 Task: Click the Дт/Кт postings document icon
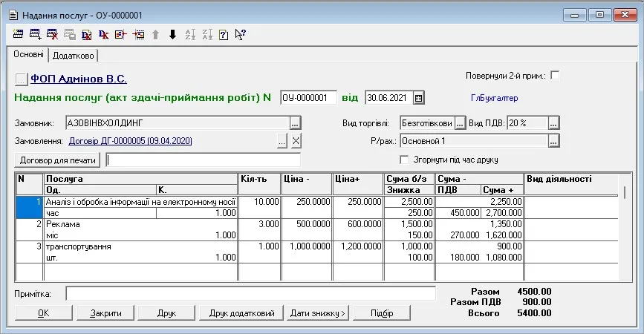(x=87, y=34)
